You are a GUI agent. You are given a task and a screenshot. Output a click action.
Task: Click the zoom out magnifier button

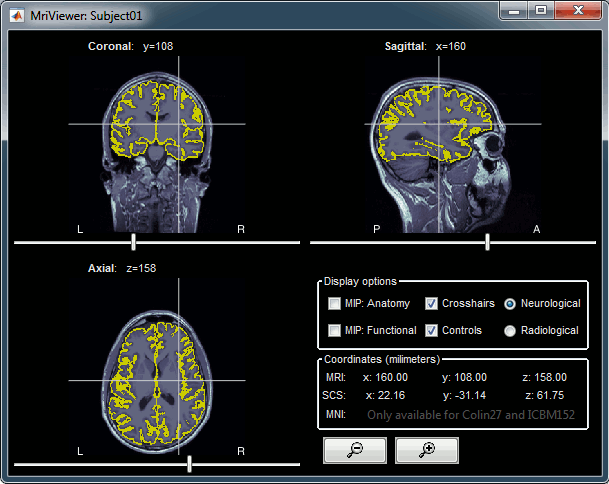pos(354,450)
